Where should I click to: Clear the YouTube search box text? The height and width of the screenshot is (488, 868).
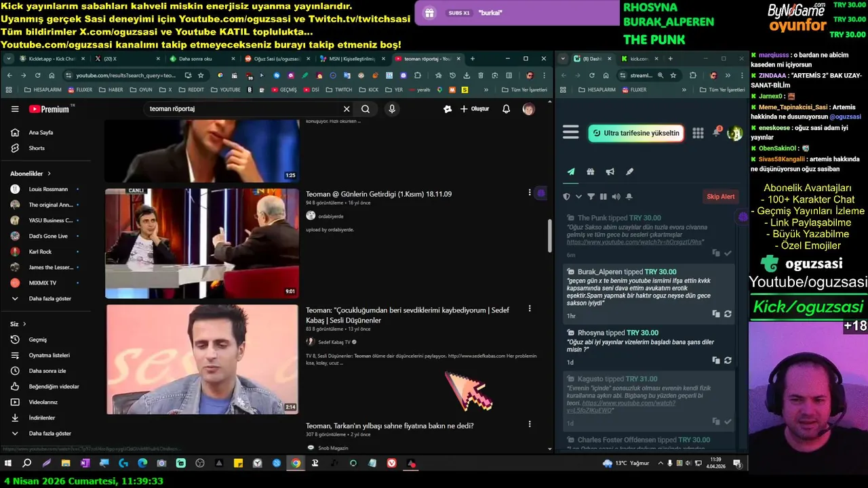347,109
